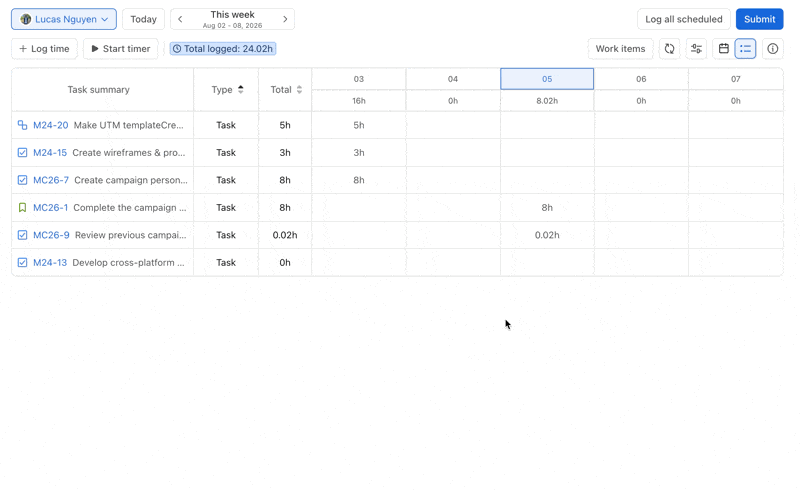Click the 8h cell for MC26-1 on day 05
800x490 pixels.
547,208
